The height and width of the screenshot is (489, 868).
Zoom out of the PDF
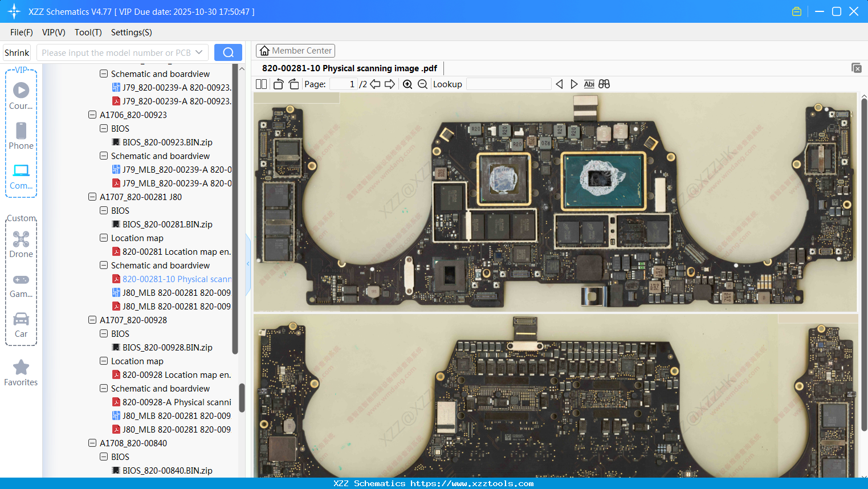pos(422,84)
